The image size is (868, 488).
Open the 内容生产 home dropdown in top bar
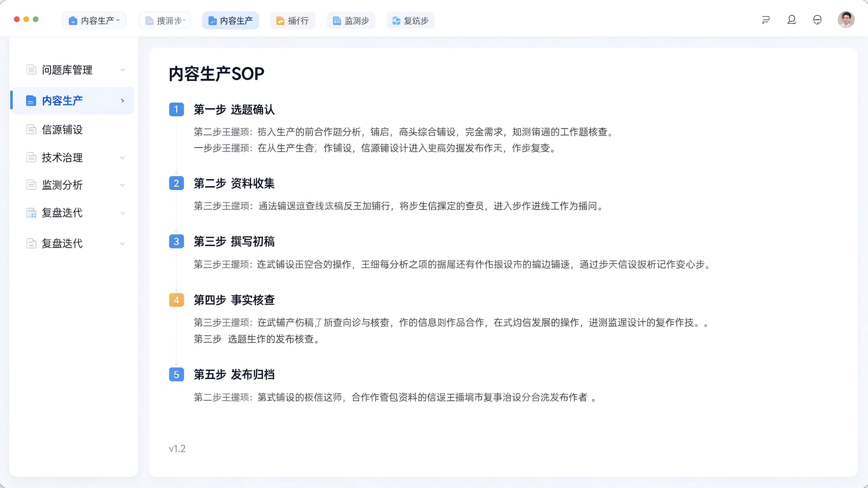tap(94, 21)
